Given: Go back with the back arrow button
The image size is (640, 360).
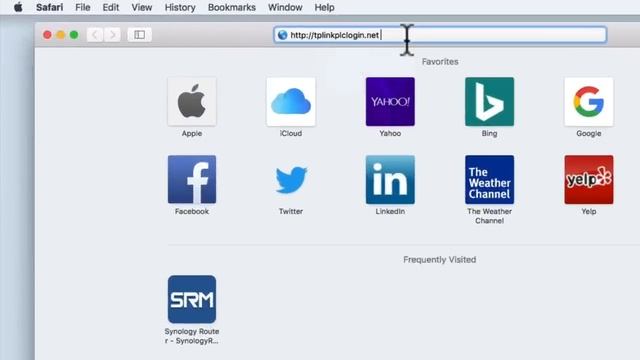Looking at the screenshot, I should click(x=95, y=35).
